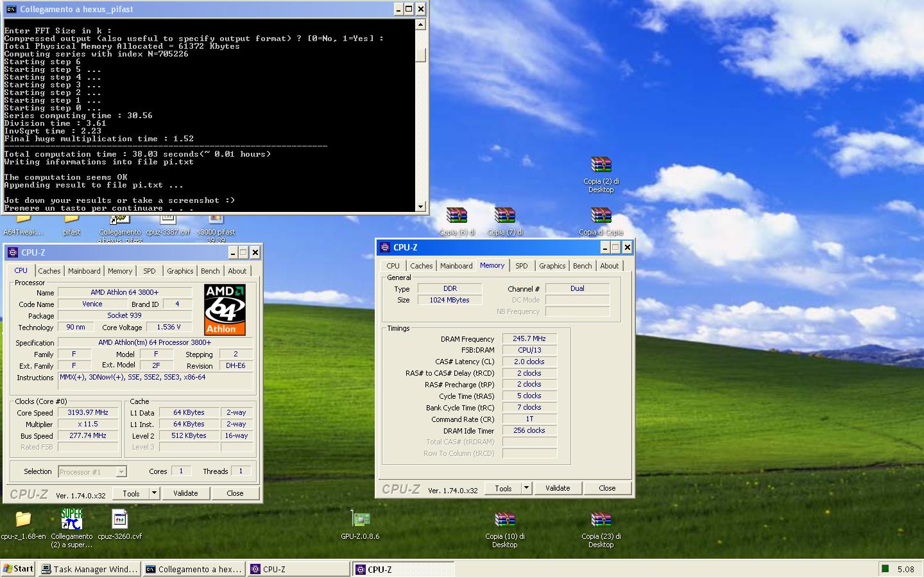Screen dimensions: 924x578
Task: Click Validate in CPU-Z memory window
Action: coord(558,488)
